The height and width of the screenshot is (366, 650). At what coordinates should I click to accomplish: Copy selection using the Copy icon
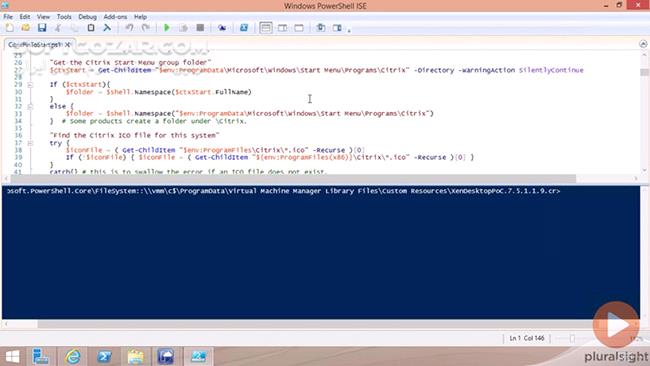pyautogui.click(x=74, y=28)
